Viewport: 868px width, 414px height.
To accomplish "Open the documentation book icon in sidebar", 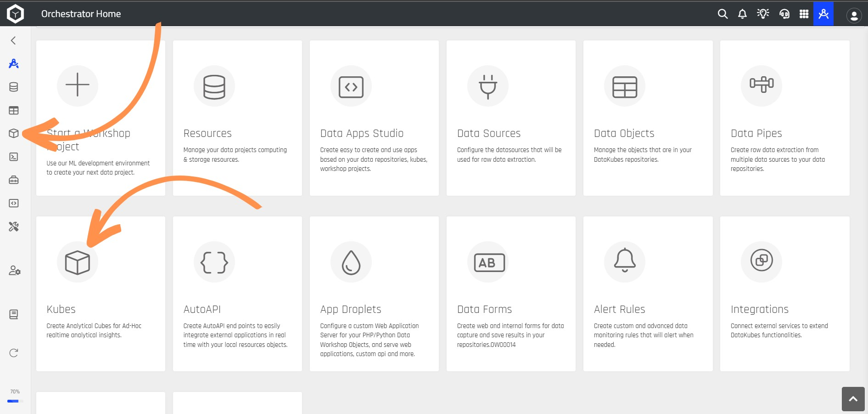I will [x=14, y=314].
